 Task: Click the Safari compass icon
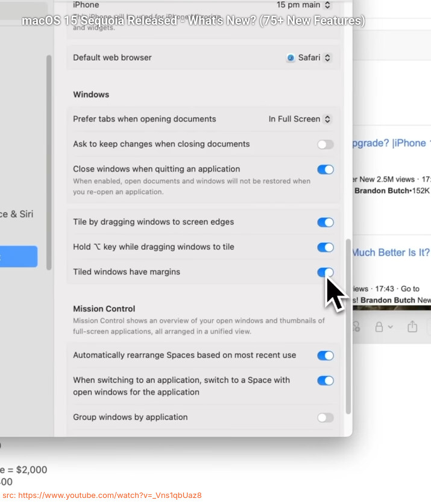click(291, 58)
